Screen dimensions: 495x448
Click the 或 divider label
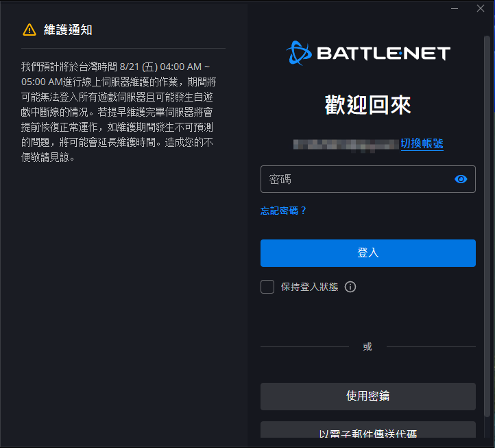pos(367,347)
